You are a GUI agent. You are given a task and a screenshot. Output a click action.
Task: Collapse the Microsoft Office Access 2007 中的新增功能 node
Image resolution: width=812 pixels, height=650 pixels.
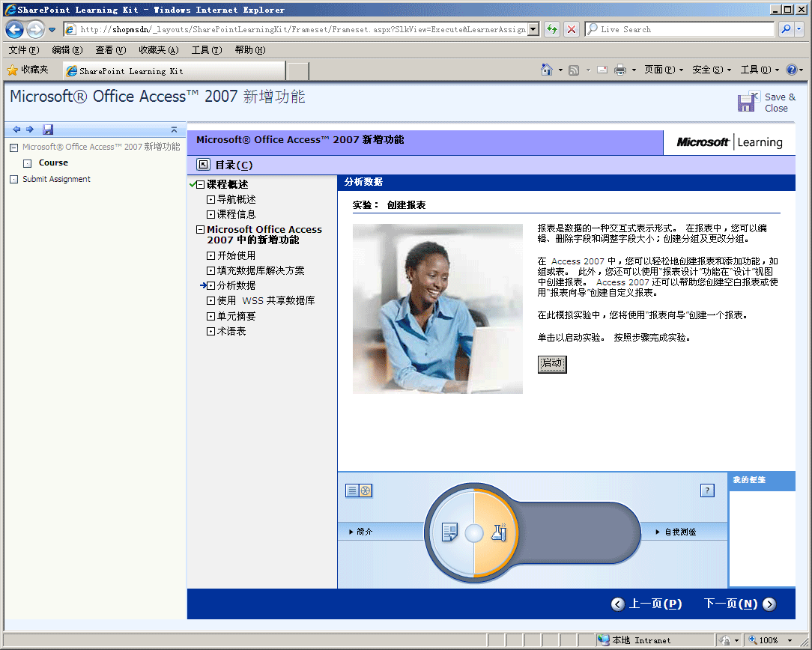[x=201, y=229]
